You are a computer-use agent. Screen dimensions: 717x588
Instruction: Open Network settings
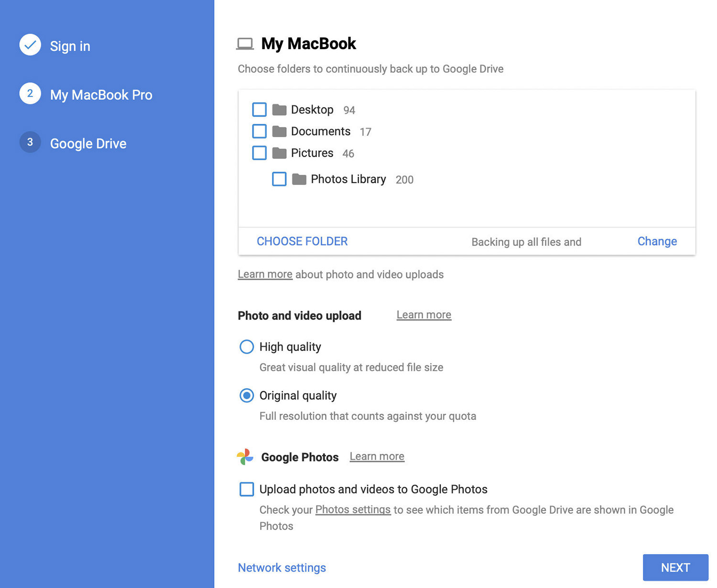click(x=282, y=567)
